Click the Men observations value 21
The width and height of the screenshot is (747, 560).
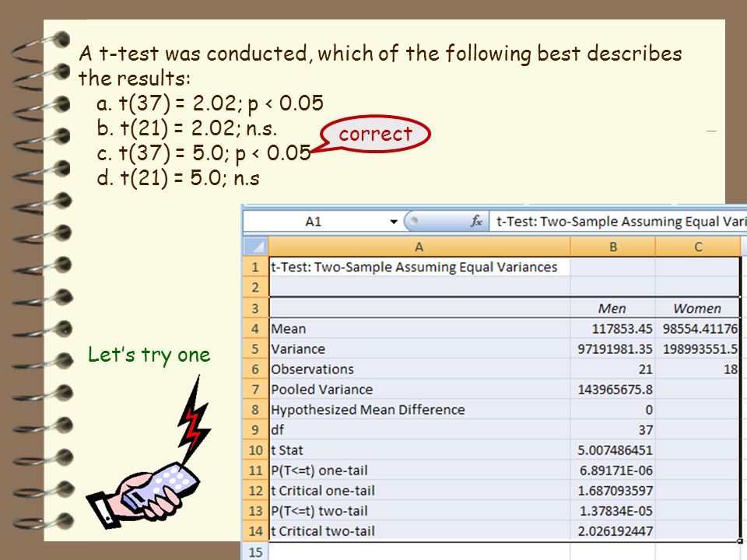[x=612, y=369]
